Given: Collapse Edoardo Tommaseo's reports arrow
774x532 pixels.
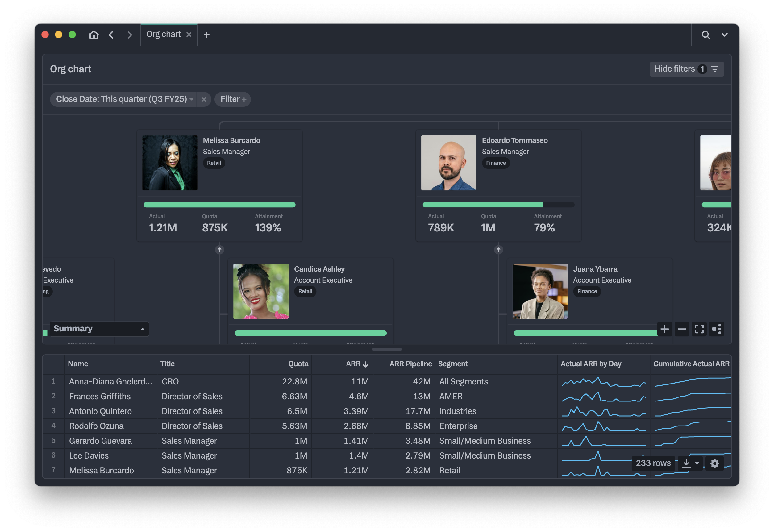Looking at the screenshot, I should tap(498, 250).
